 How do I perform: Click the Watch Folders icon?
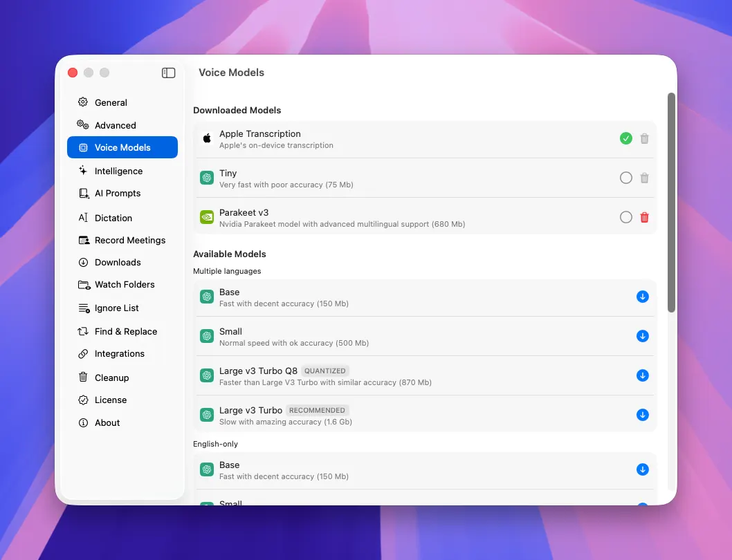click(84, 285)
